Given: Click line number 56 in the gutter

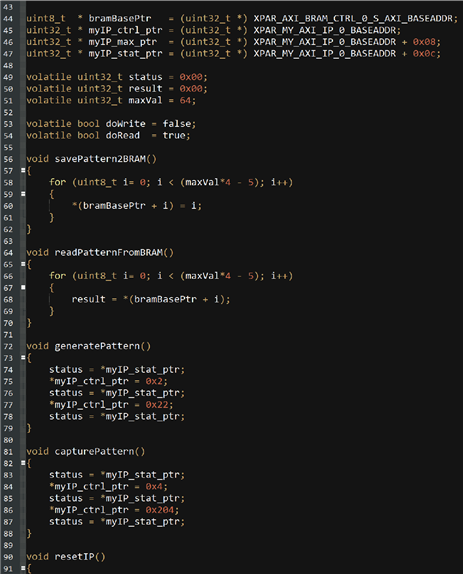Looking at the screenshot, I should (x=8, y=159).
